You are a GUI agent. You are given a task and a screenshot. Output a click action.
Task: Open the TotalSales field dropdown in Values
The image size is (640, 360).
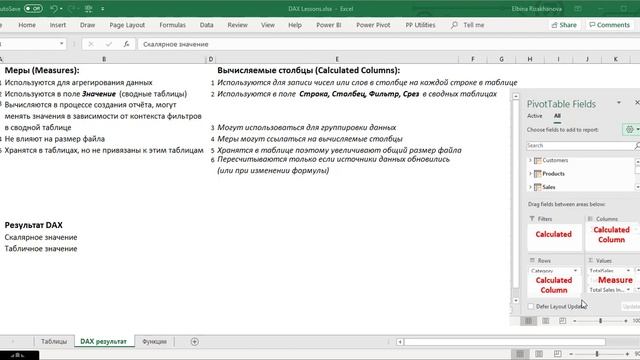tap(628, 271)
